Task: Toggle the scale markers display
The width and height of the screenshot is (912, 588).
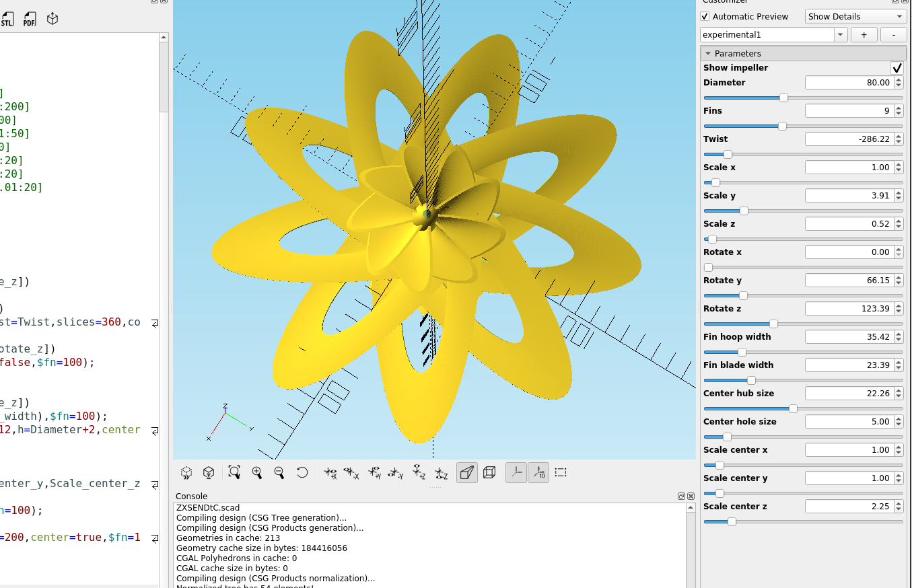Action: pyautogui.click(x=538, y=472)
